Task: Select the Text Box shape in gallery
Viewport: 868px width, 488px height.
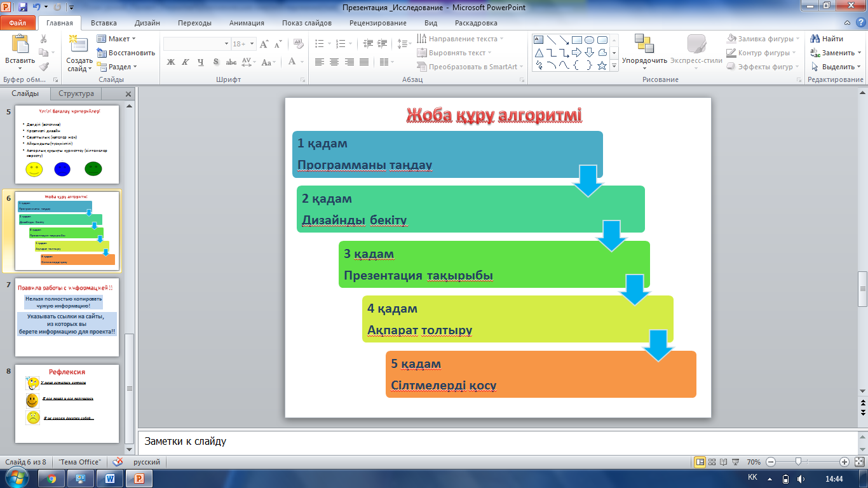Action: pos(539,39)
